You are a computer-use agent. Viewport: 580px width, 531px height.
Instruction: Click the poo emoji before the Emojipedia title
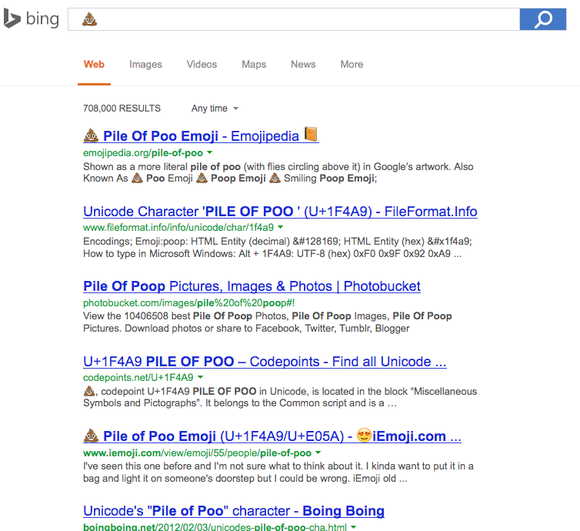91,136
